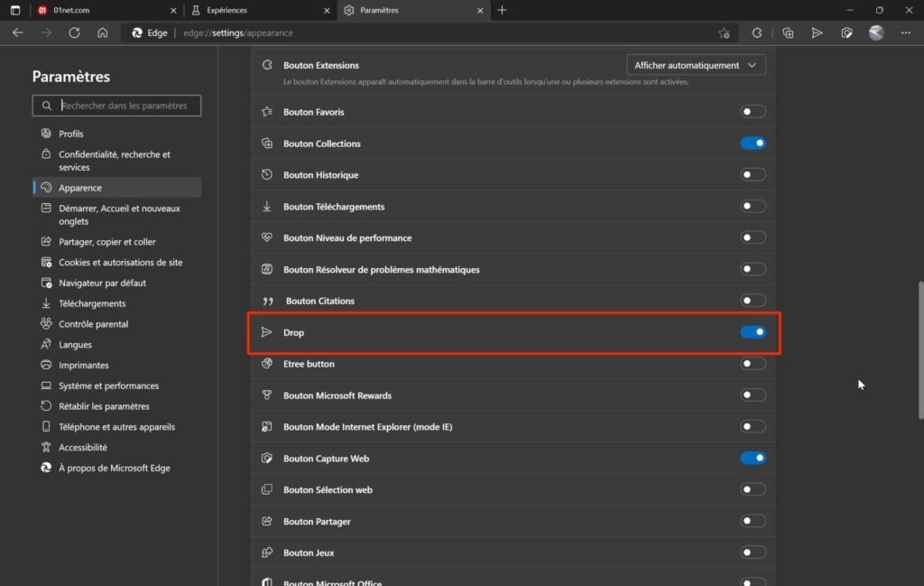The width and height of the screenshot is (924, 586).
Task: Open À propos de Microsoft Edge
Action: tap(116, 468)
